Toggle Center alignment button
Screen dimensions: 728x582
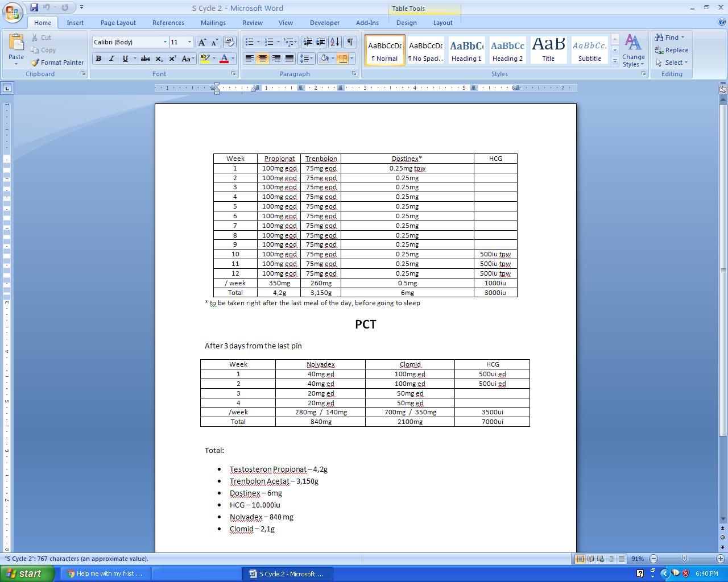click(262, 59)
